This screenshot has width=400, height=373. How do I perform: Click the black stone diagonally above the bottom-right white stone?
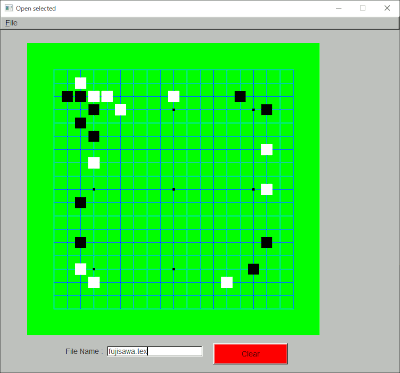[253, 269]
